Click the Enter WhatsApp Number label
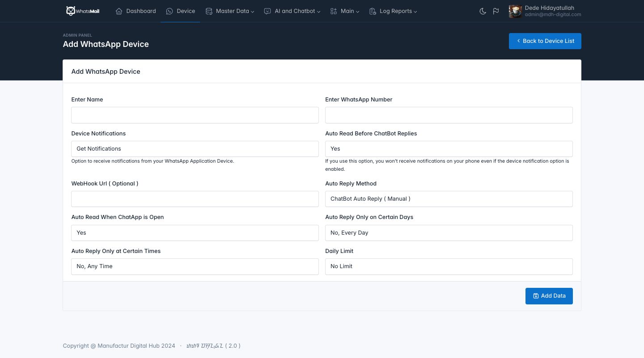The width and height of the screenshot is (644, 358). [359, 100]
